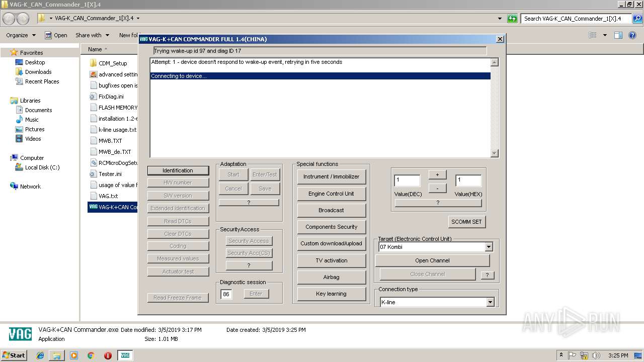Open Downloads in navigation pane
This screenshot has width=644, height=362.
click(x=38, y=72)
